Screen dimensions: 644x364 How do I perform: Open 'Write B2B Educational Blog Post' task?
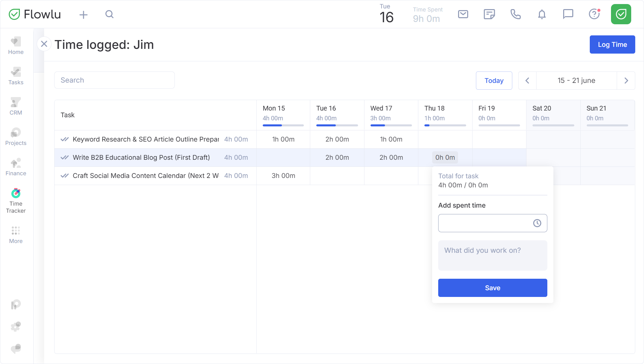pyautogui.click(x=141, y=157)
